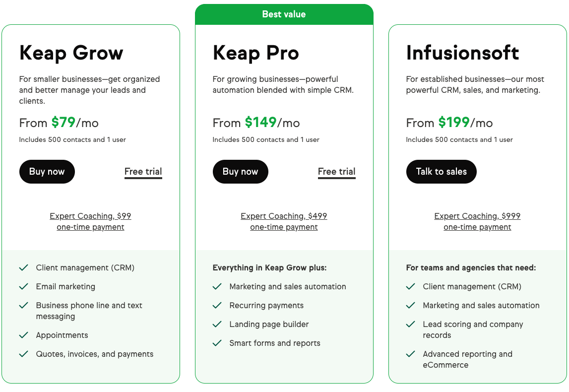Open Expert Coaching $499 one-time payment link
The width and height of the screenshot is (569, 392).
tap(284, 222)
